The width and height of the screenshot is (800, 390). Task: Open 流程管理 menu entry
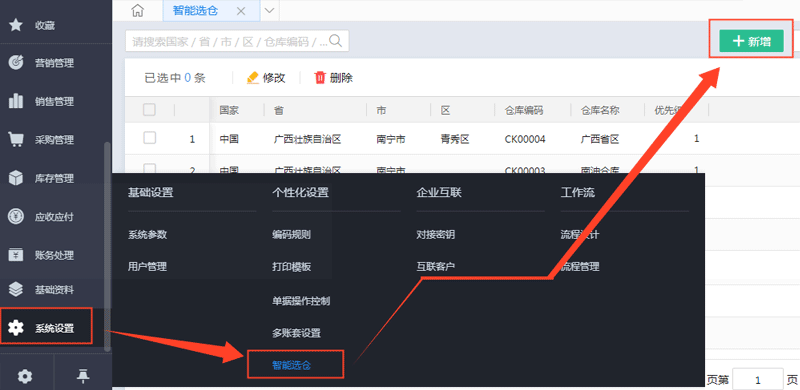point(580,266)
